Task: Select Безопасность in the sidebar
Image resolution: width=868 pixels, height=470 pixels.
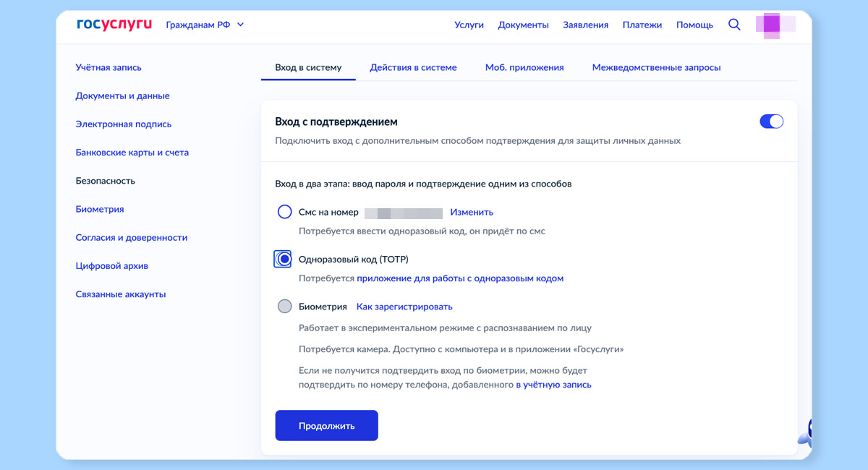Action: [x=105, y=181]
